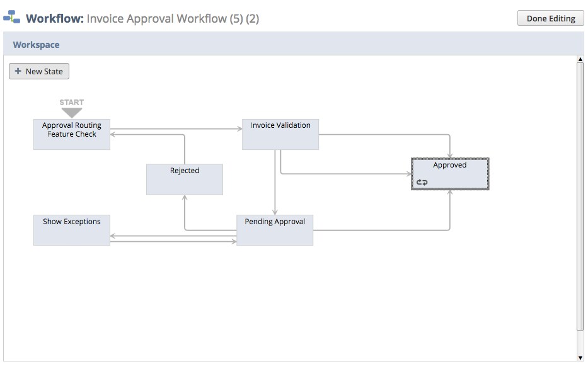Add a New State
The width and height of the screenshot is (588, 369).
(39, 71)
